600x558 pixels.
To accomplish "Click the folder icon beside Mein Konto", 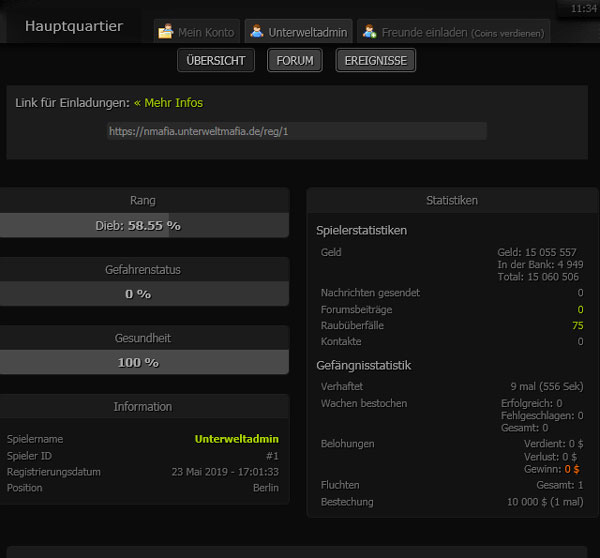I will click(166, 32).
